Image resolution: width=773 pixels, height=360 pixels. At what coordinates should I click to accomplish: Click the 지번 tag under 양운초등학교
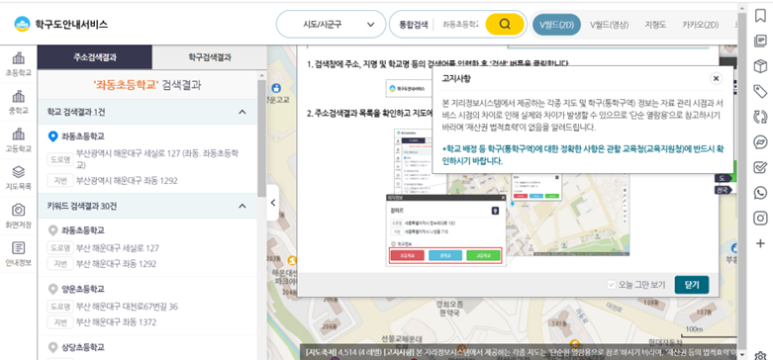(x=60, y=323)
